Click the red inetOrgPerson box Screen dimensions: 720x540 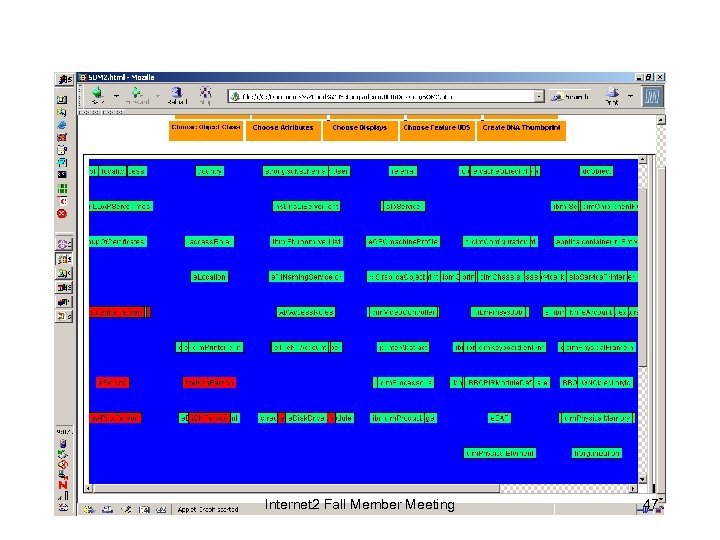(x=209, y=382)
